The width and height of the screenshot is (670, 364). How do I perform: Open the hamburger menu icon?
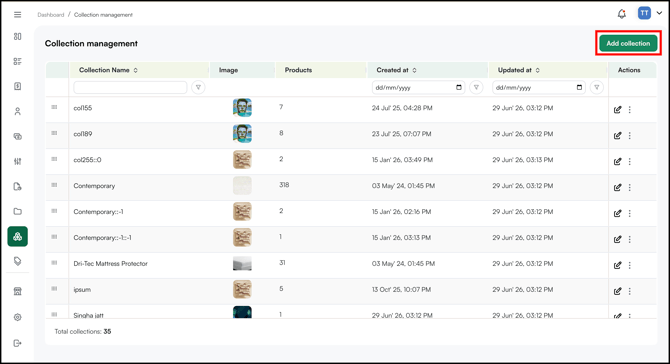[x=18, y=15]
